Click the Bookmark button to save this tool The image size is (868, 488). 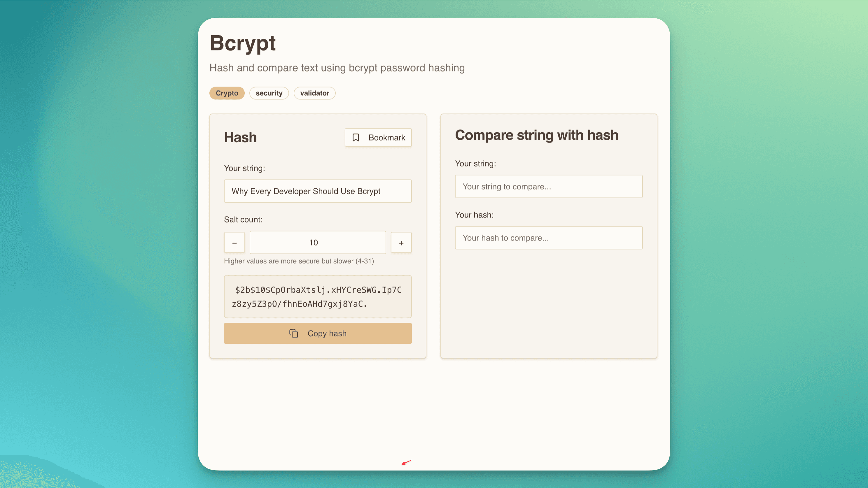coord(378,137)
